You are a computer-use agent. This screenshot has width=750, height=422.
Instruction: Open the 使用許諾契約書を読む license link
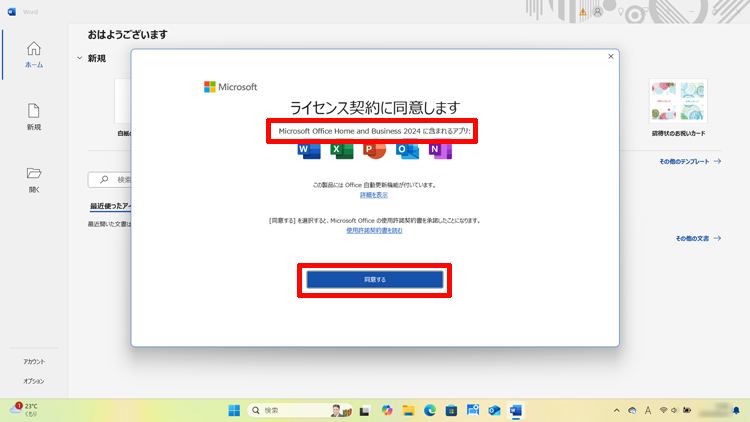[x=375, y=230]
